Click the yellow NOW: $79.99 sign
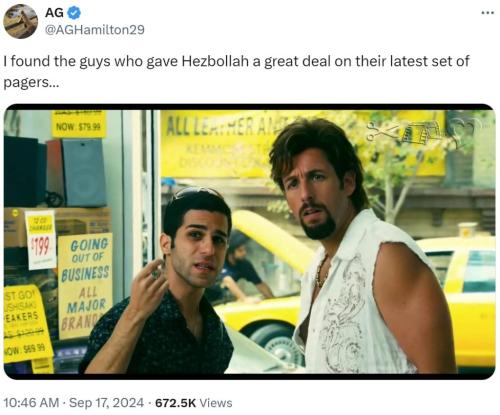500x415 pixels. click(79, 124)
